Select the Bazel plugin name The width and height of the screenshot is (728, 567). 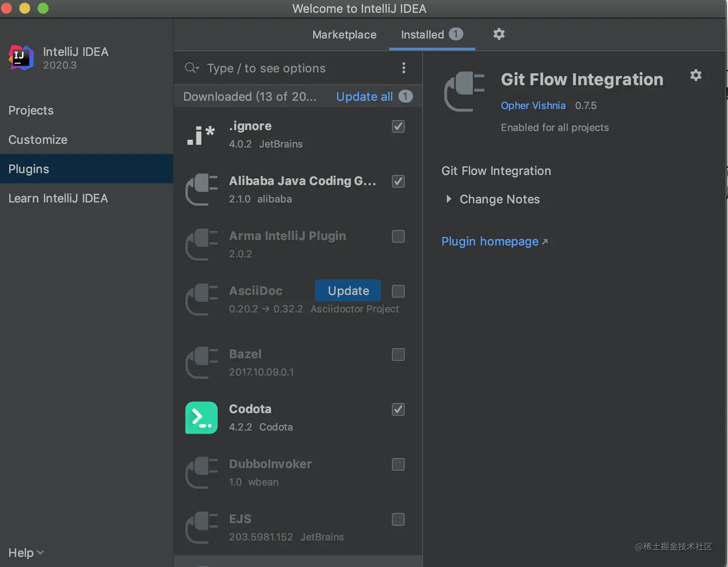245,354
